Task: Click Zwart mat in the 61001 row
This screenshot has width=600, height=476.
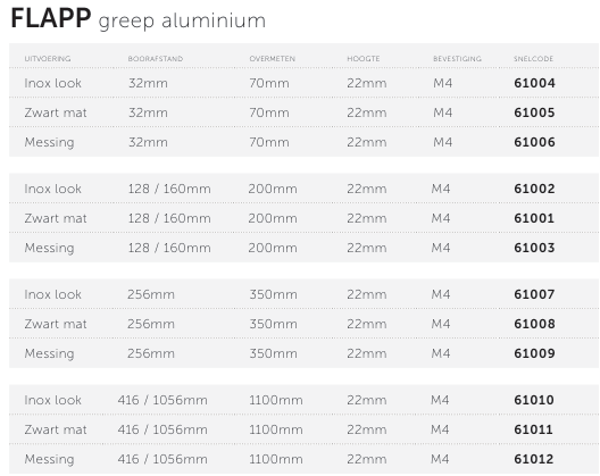Action: [x=55, y=218]
